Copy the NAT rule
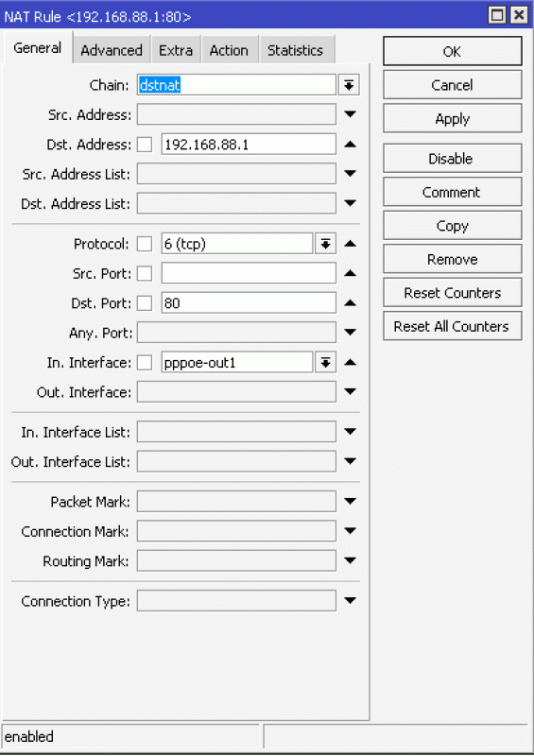This screenshot has height=756, width=534. (x=452, y=226)
